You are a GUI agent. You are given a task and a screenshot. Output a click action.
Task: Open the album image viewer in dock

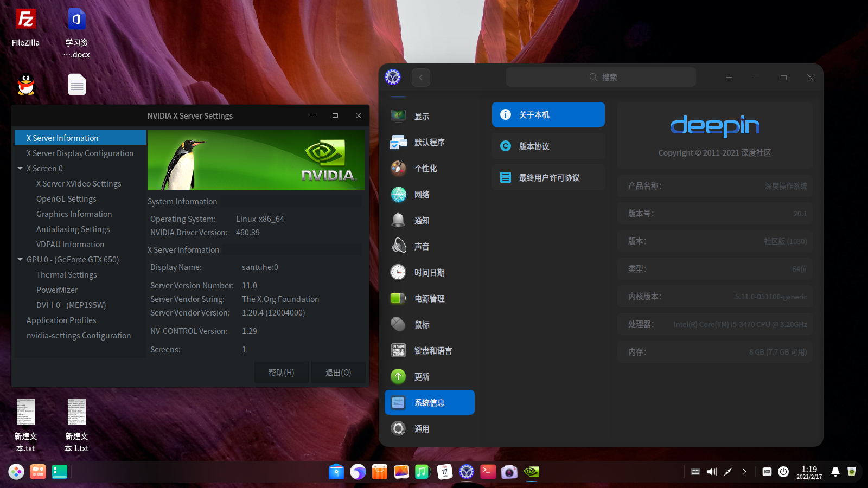click(x=401, y=472)
